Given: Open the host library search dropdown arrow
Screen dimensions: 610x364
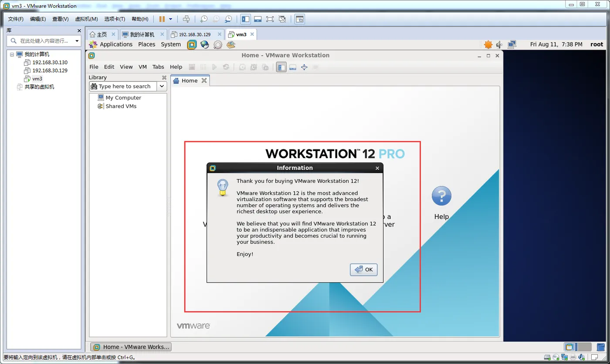Looking at the screenshot, I should (77, 41).
